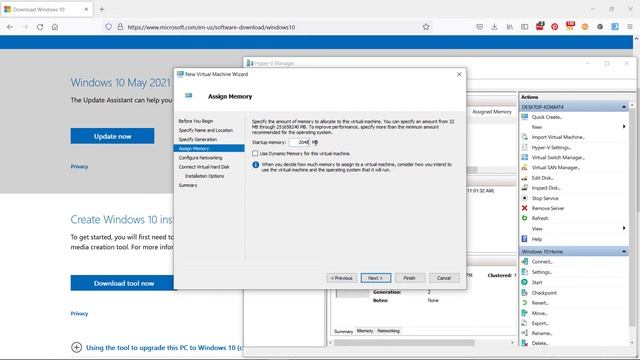Cancel the New Virtual Machine Wizard

444,278
